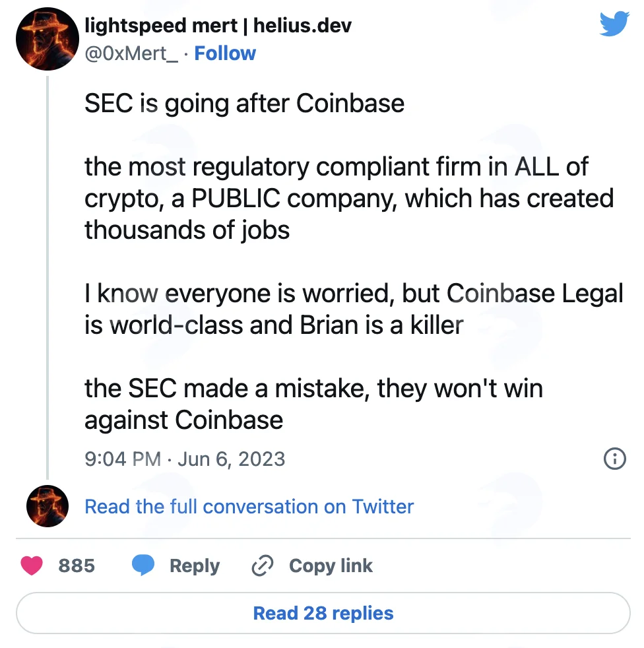Click the small avatar beside full conversation link

(x=47, y=506)
